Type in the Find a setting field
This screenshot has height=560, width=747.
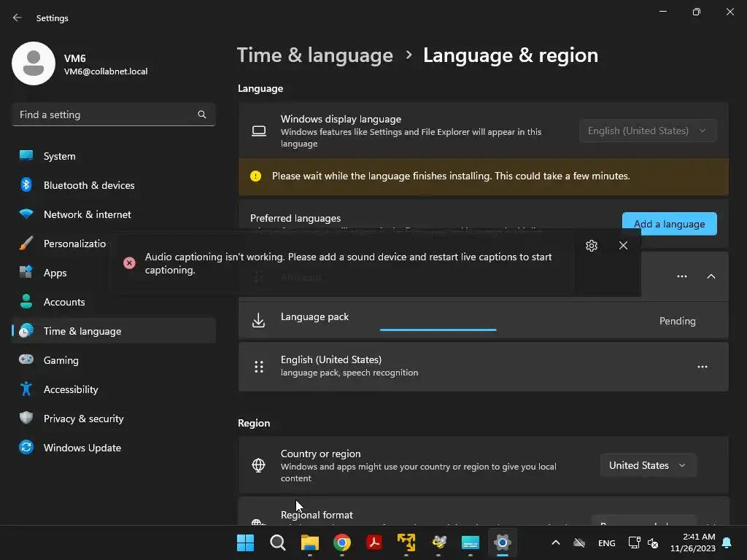tap(113, 114)
